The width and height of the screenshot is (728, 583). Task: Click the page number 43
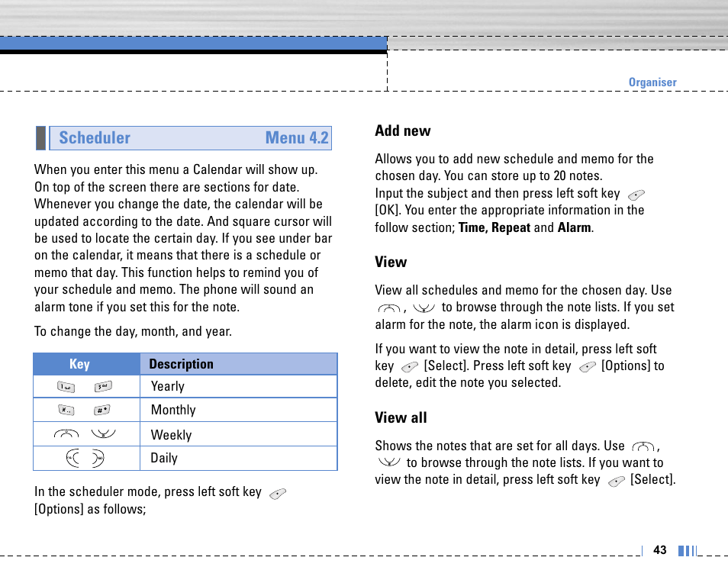tap(660, 550)
